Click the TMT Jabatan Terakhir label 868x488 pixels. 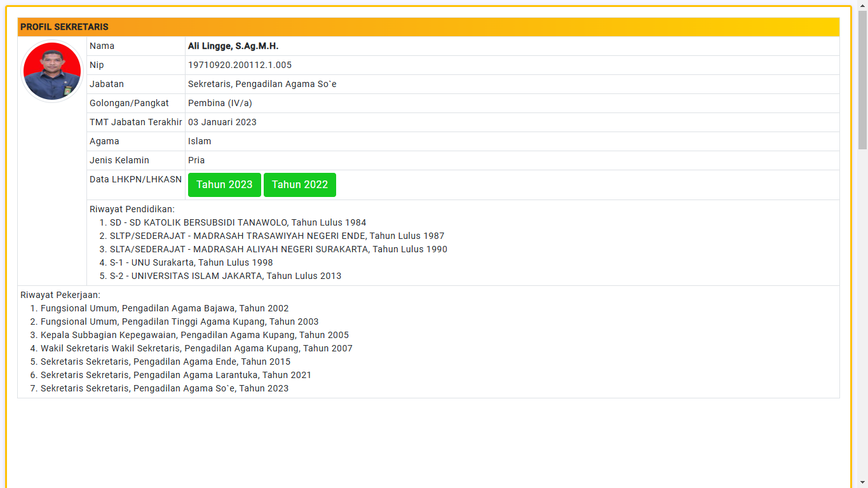tap(136, 123)
